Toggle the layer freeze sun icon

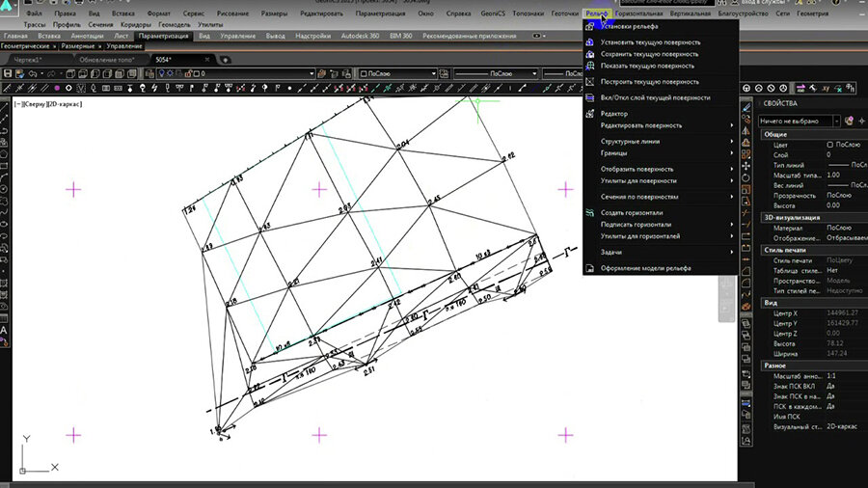[170, 73]
